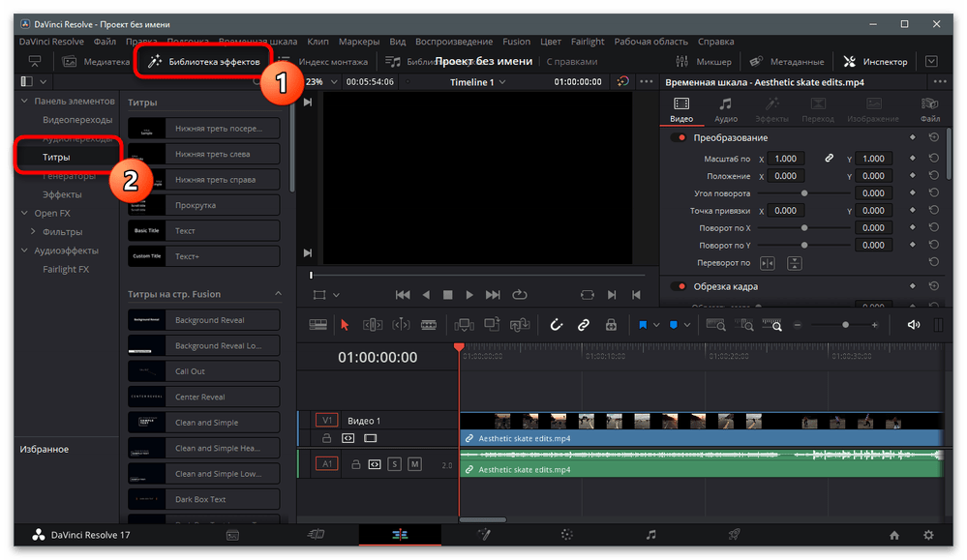The height and width of the screenshot is (560, 967).
Task: Switch to the Аудио inspector tab
Action: click(x=725, y=109)
